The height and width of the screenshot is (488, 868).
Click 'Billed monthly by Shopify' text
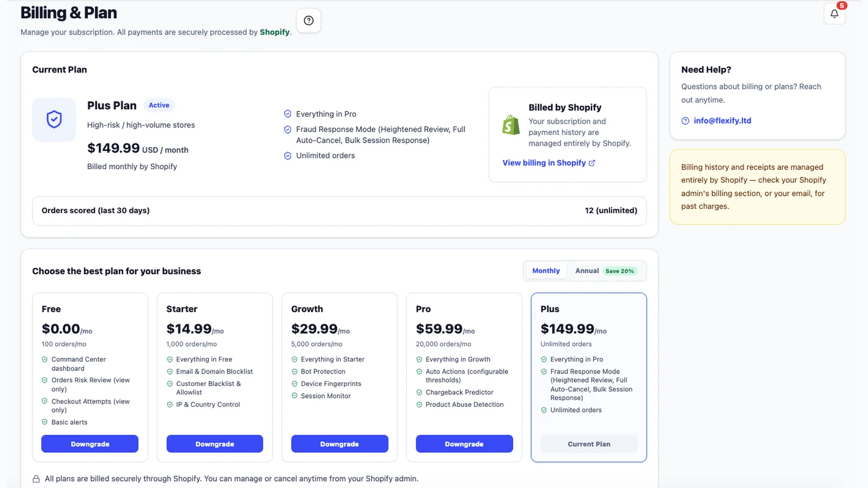tap(132, 166)
